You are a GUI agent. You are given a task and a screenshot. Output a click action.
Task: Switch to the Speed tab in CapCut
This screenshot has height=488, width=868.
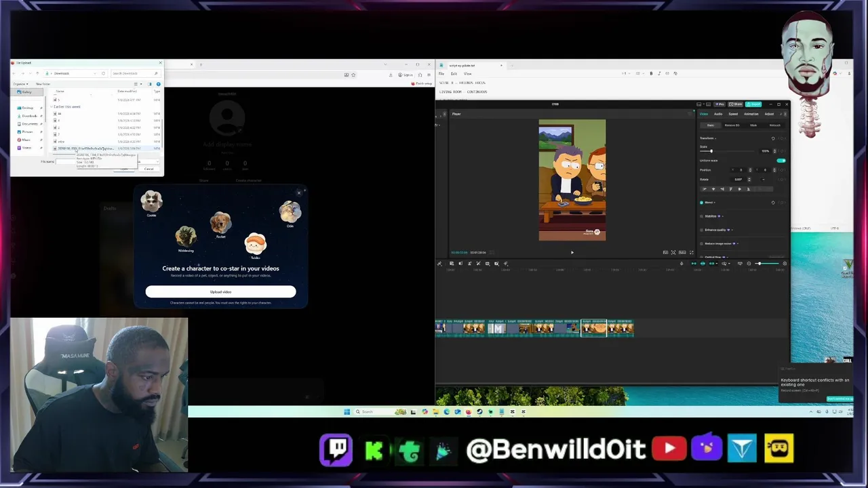point(733,114)
